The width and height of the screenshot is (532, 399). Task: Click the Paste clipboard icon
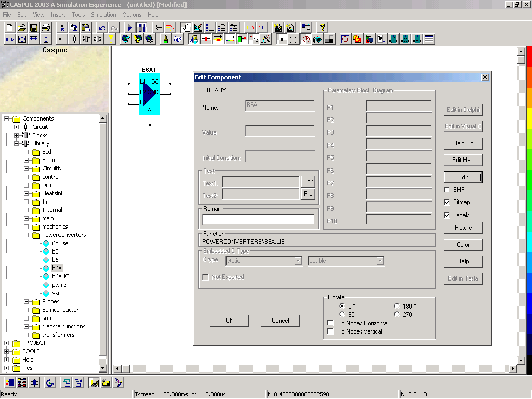(86, 28)
